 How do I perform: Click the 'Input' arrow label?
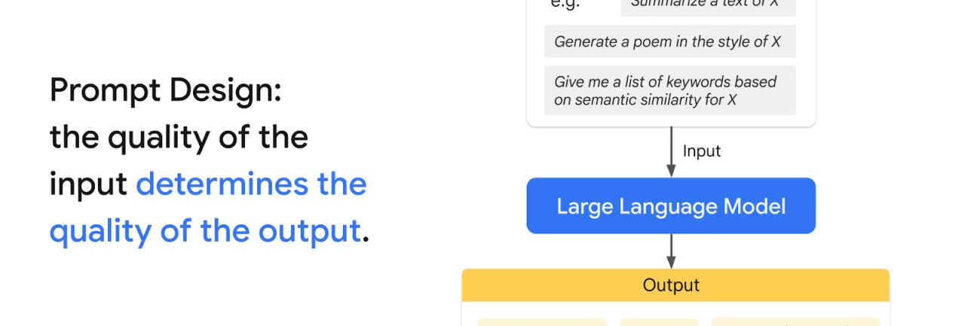click(x=701, y=151)
